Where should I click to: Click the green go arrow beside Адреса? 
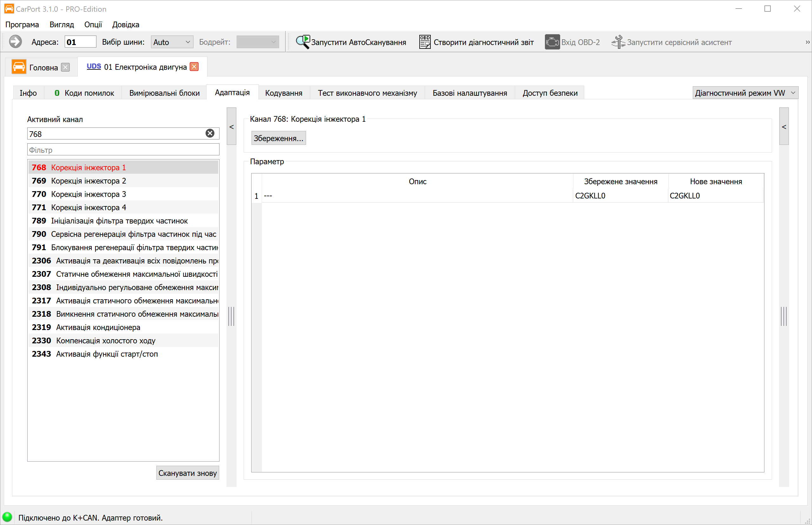tap(15, 42)
